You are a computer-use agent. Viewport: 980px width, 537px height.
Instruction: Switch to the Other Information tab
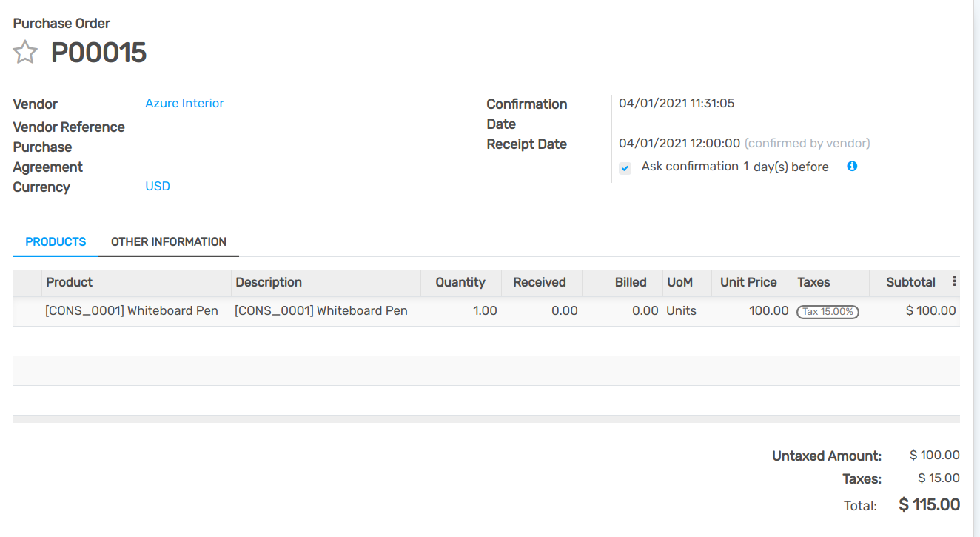click(169, 242)
